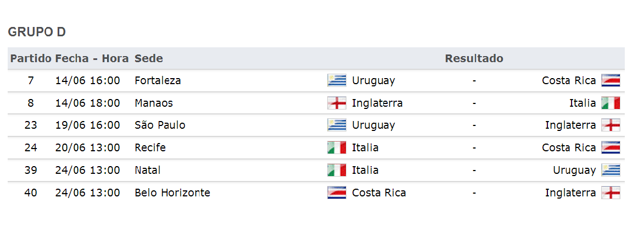Click Uruguay flag in São Paulo match row
Screen dimensions: 644x225
(337, 125)
